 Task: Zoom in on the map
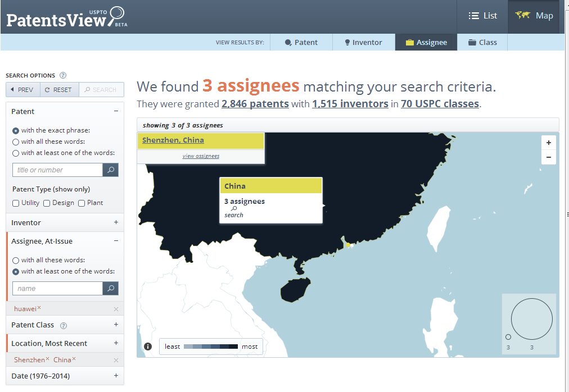[x=548, y=143]
